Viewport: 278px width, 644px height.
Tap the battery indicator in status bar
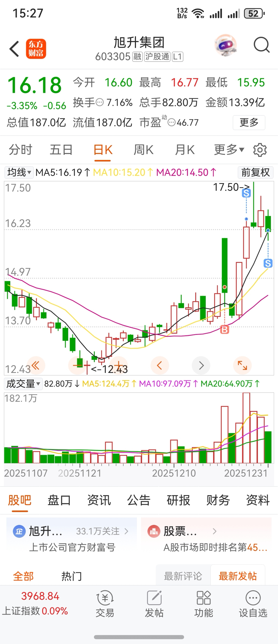coord(254,13)
